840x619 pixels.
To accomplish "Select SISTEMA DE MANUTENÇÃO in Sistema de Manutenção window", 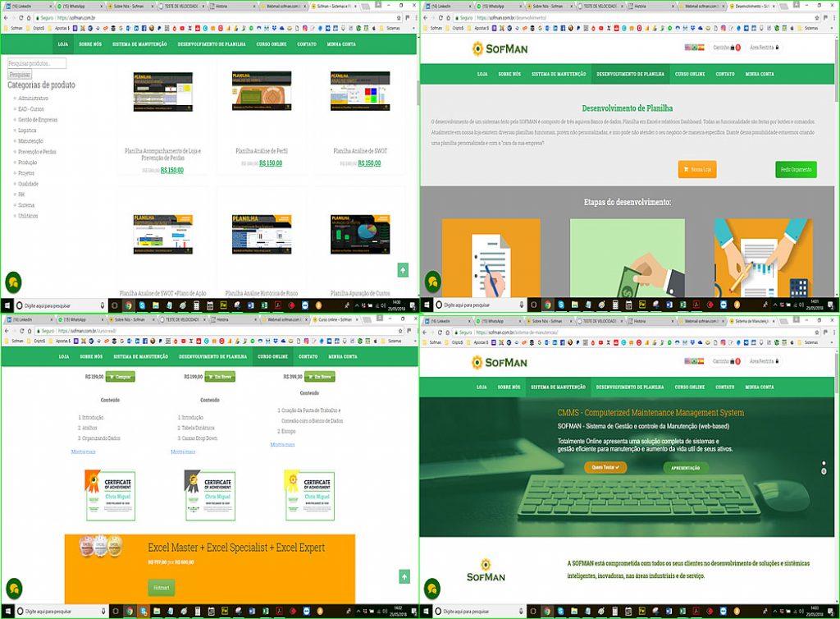I will [x=558, y=387].
